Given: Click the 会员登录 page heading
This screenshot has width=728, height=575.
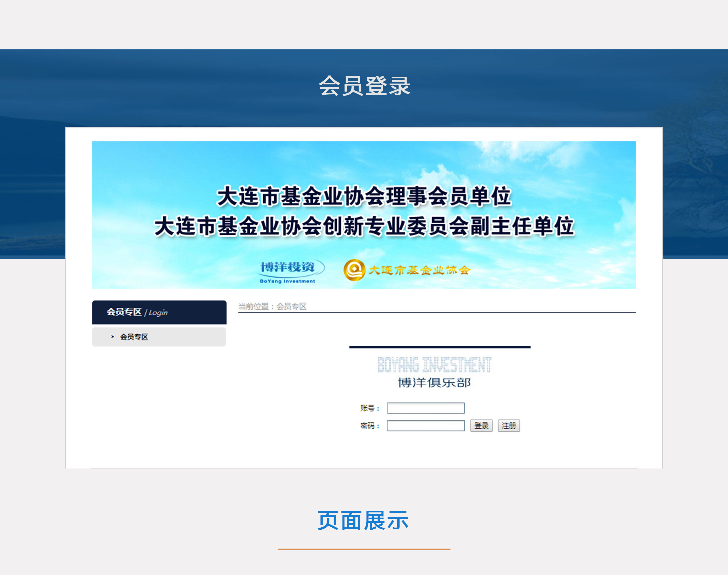Looking at the screenshot, I should pyautogui.click(x=364, y=86).
